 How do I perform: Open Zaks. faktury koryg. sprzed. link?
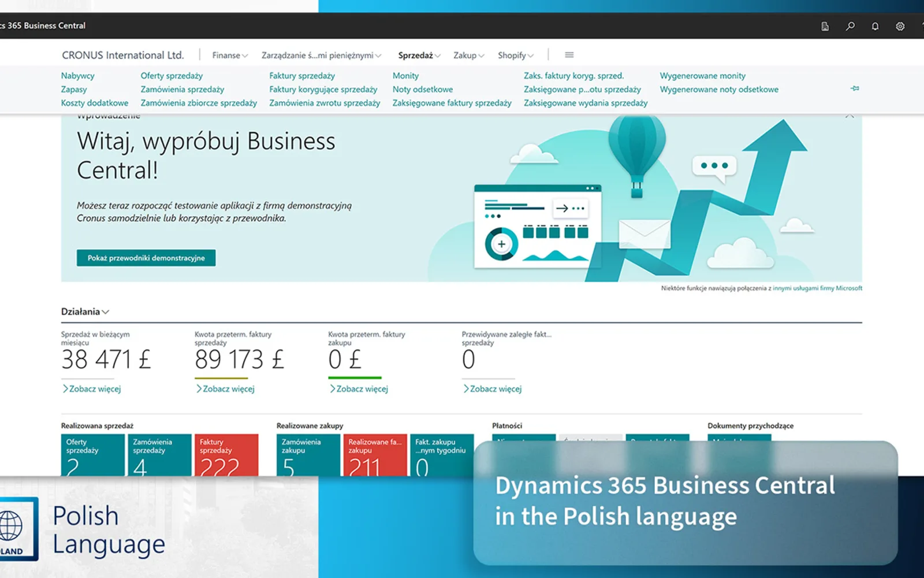coord(574,76)
